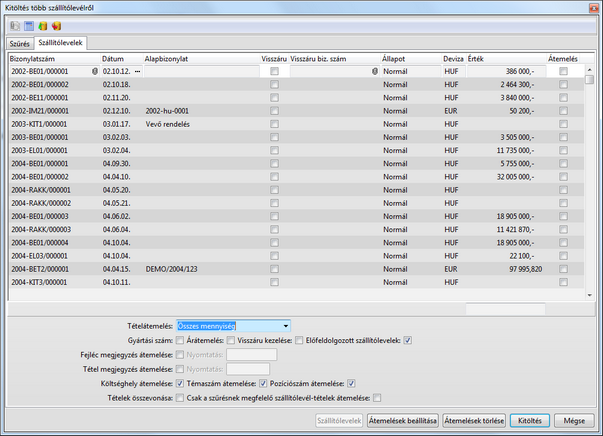
Task: Select row 2002-BE11/000001
Action: tap(296, 98)
